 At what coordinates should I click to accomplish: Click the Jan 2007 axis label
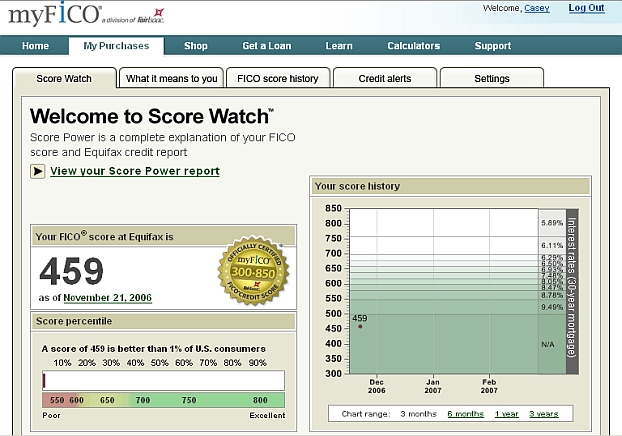(433, 386)
